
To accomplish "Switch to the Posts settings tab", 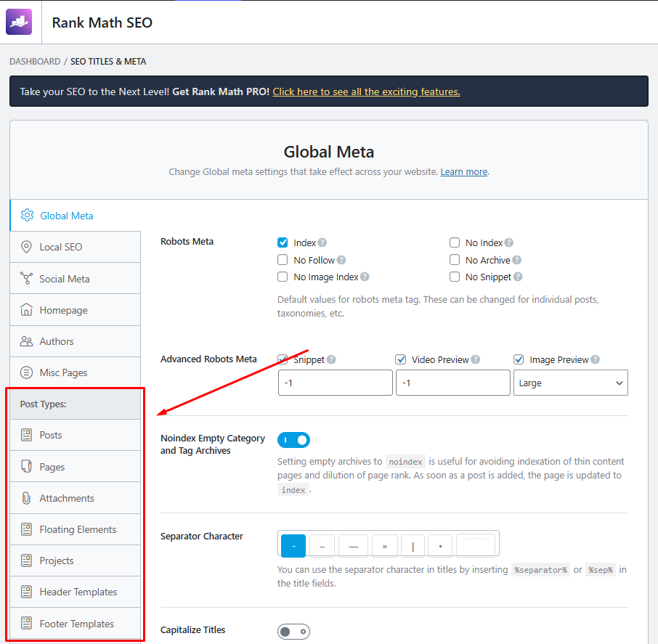I will (x=51, y=435).
